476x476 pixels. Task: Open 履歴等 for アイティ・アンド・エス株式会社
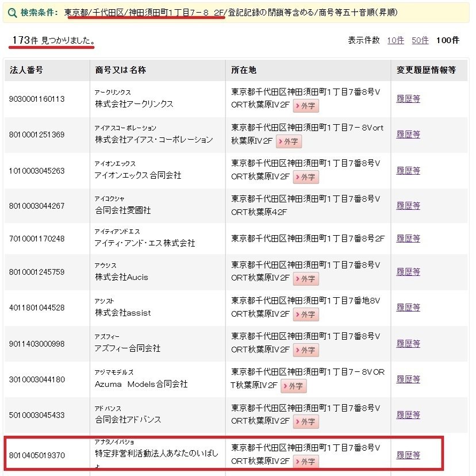[408, 239]
